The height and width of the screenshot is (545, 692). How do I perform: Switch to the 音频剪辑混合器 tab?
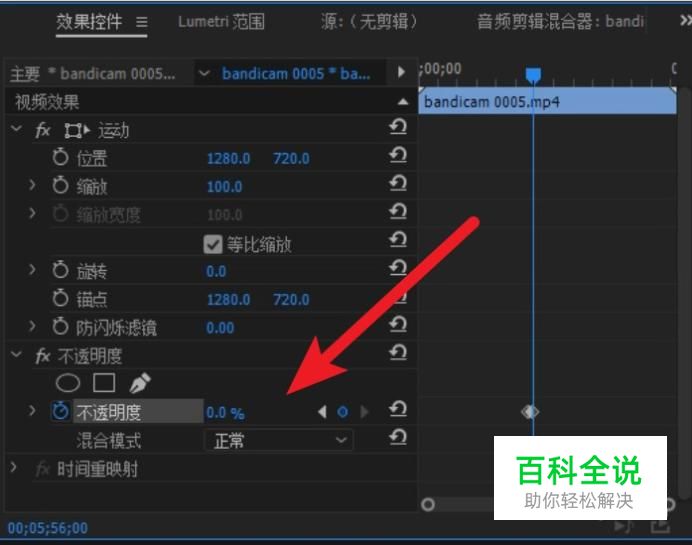[560, 21]
